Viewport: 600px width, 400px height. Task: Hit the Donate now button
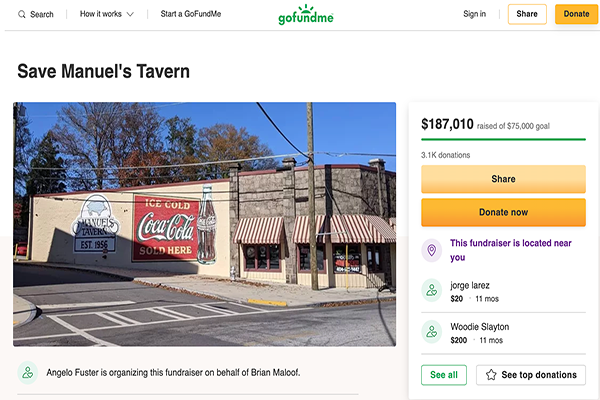(x=503, y=212)
